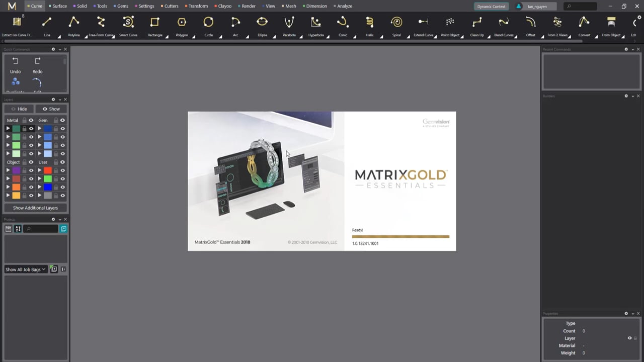The image size is (644, 362).
Task: Toggle visibility of Gem layer group
Action: pos(62,120)
